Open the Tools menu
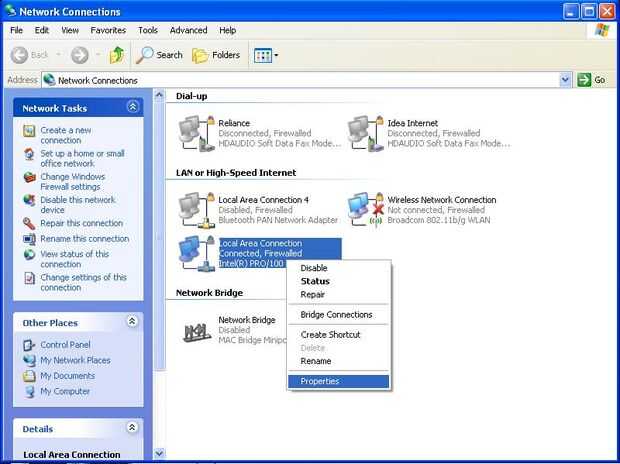Screen dimensions: 620x464 (x=148, y=30)
